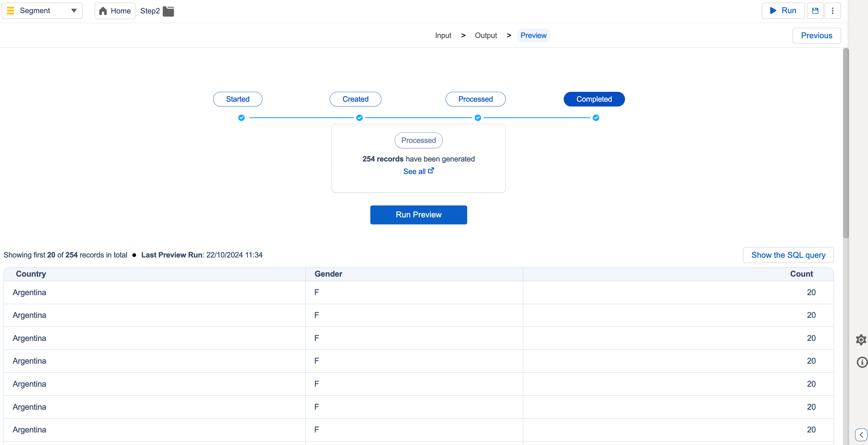Click the vertical page scrollbar
The image size is (868, 445).
(846, 143)
